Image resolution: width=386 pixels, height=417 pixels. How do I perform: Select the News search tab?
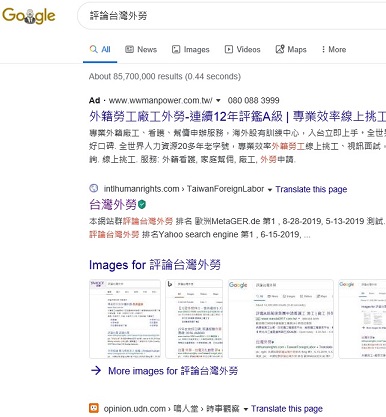pyautogui.click(x=141, y=50)
